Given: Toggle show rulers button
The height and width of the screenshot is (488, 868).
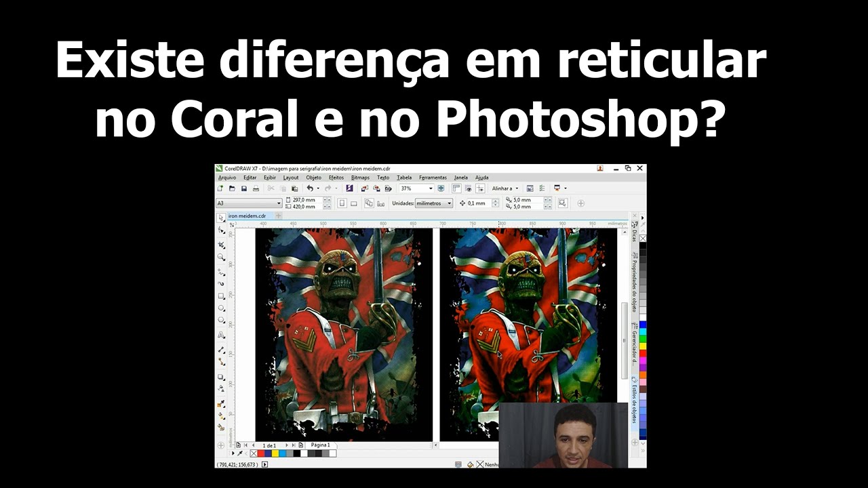Looking at the screenshot, I should point(456,188).
